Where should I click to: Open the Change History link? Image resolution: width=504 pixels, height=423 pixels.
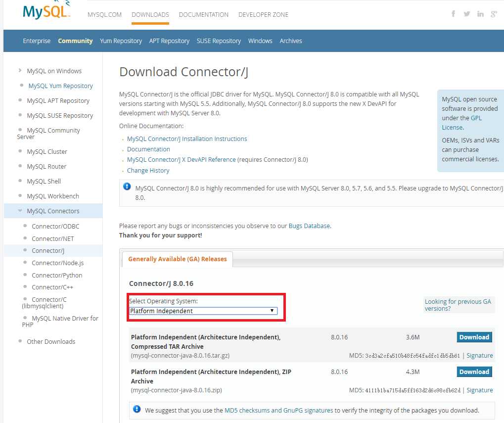(x=148, y=170)
